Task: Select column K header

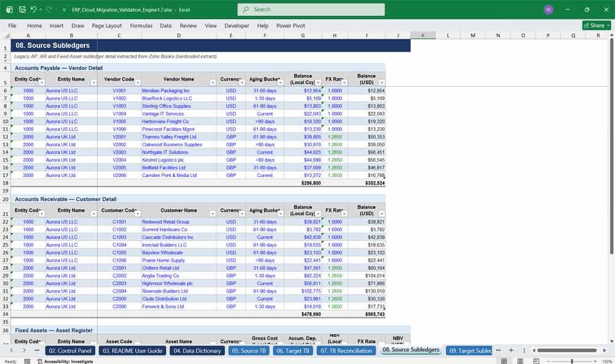Action: 423,35
